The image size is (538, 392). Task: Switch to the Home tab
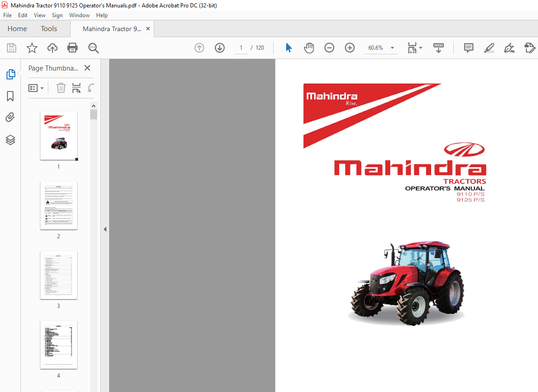coord(17,29)
